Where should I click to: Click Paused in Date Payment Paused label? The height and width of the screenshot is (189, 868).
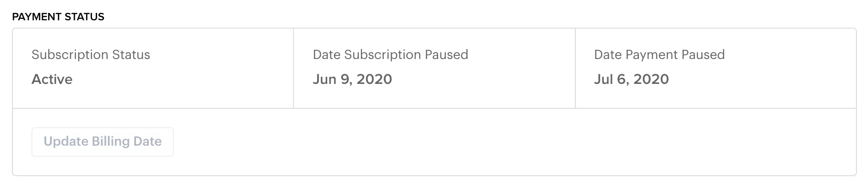point(703,55)
